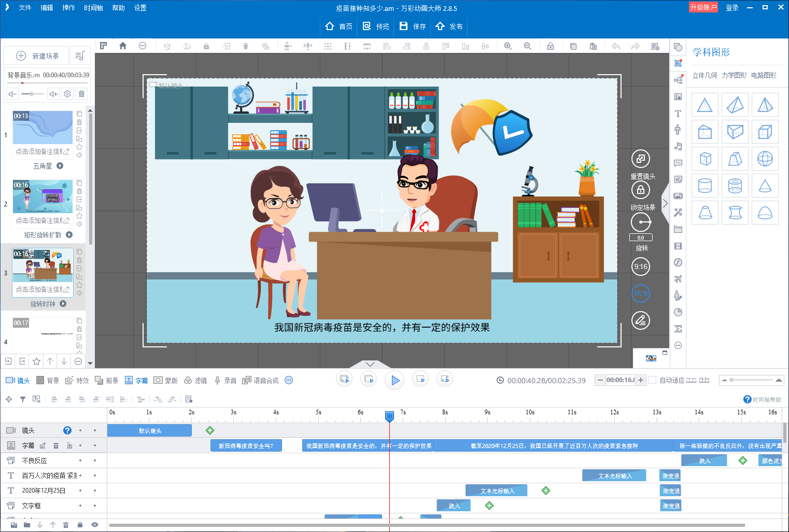Click background music settings gear icon

click(x=67, y=94)
